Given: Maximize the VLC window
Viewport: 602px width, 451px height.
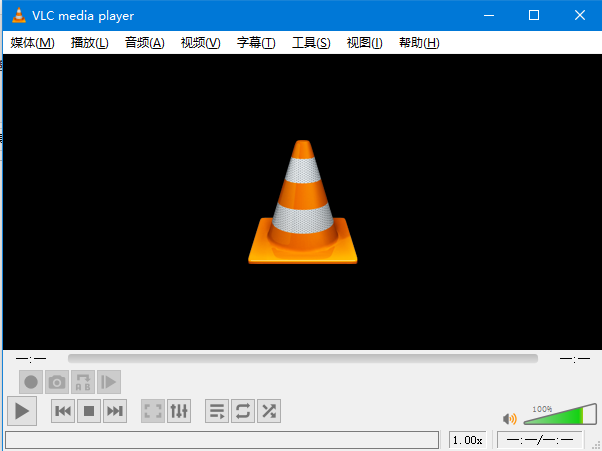Looking at the screenshot, I should pyautogui.click(x=534, y=15).
